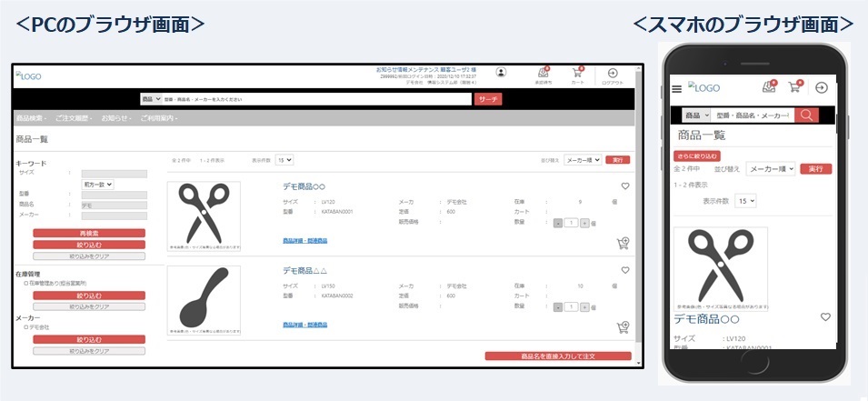Tap the smartphone logout arrow icon
Screen dimensions: 868x401
pyautogui.click(x=822, y=87)
